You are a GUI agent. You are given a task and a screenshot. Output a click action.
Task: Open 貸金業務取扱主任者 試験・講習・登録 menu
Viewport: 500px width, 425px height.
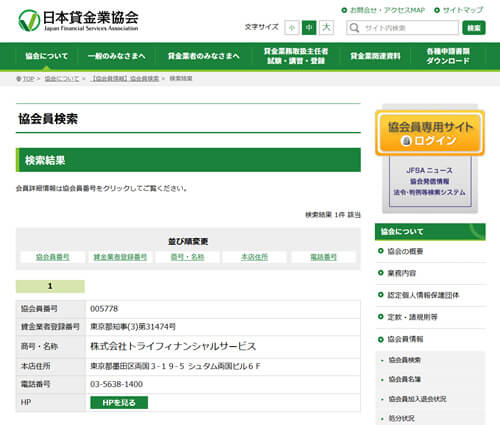296,56
